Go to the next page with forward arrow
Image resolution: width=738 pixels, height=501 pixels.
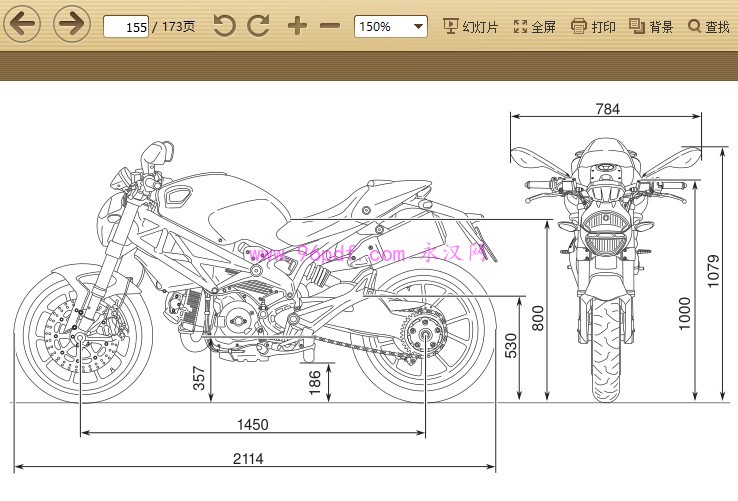[x=72, y=24]
